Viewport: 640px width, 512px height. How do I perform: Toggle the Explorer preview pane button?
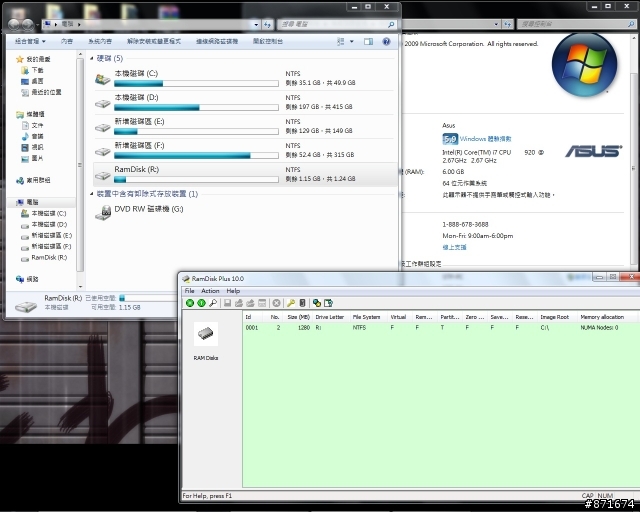coord(368,41)
